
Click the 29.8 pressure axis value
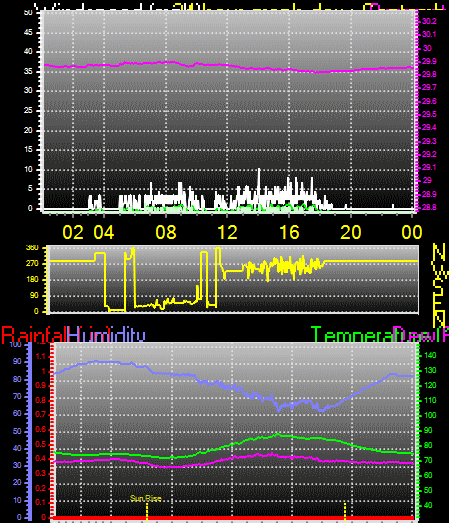(429, 74)
